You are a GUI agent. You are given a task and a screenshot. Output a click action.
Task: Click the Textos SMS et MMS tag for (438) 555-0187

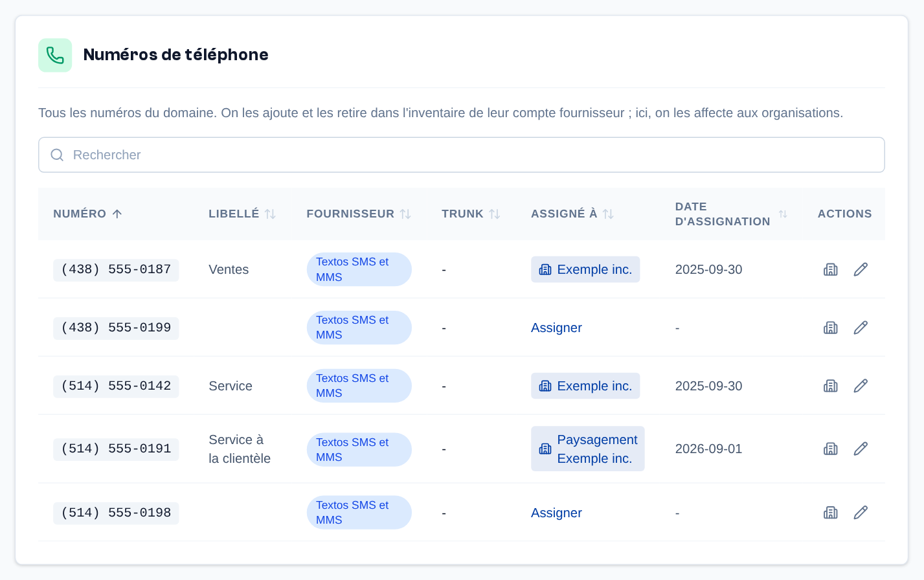coord(359,269)
